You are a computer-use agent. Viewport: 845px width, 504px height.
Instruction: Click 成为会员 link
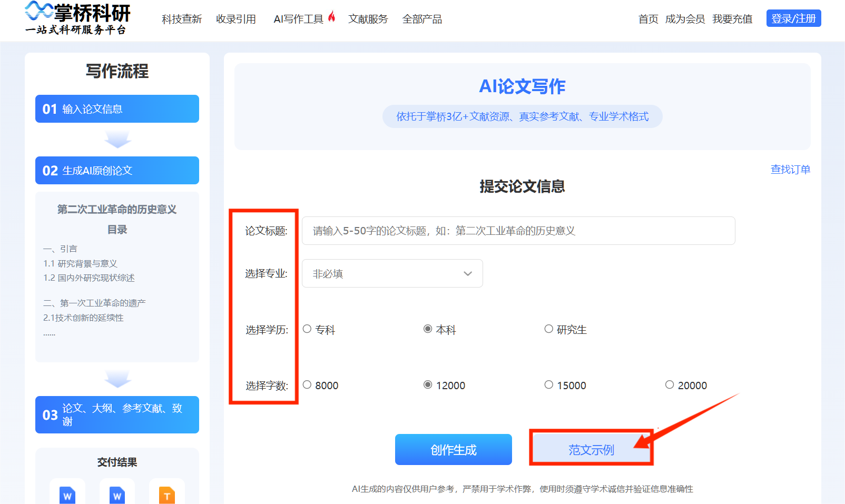tap(685, 19)
